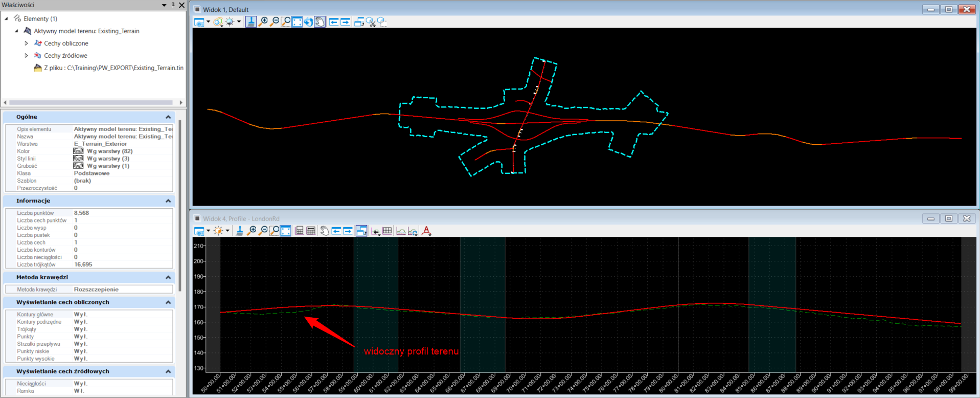Toggle Trójkąty display setting
Image resolution: width=980 pixels, height=398 pixels.
(x=80, y=329)
